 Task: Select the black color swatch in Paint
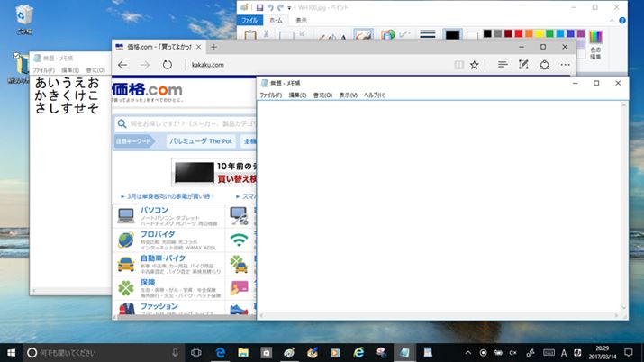pos(486,34)
